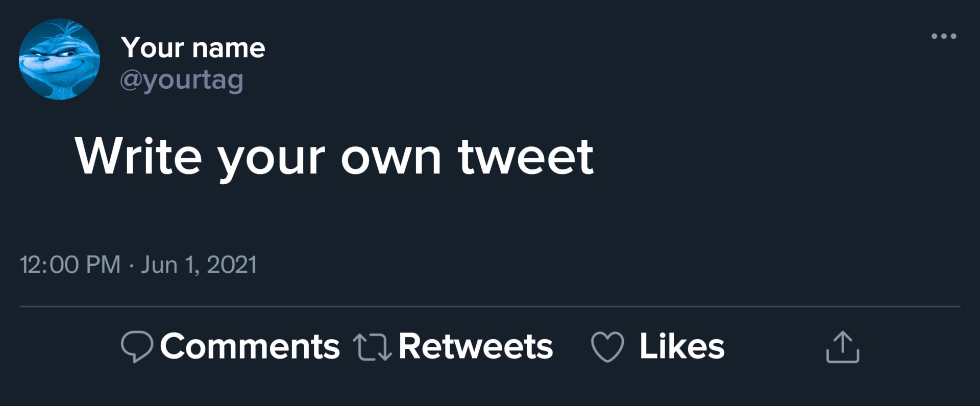
Task: Open the @yourtag handle link
Action: click(182, 80)
